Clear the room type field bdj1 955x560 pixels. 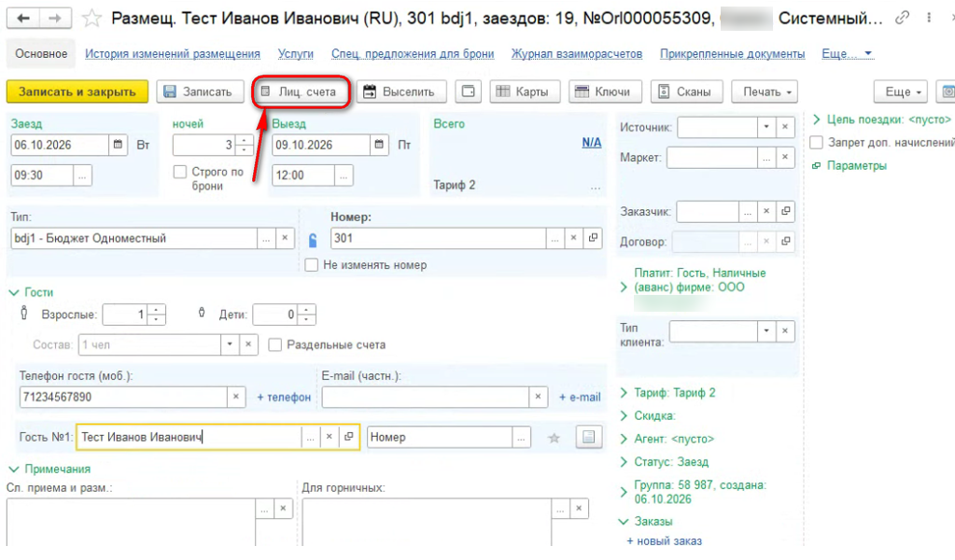tap(285, 238)
